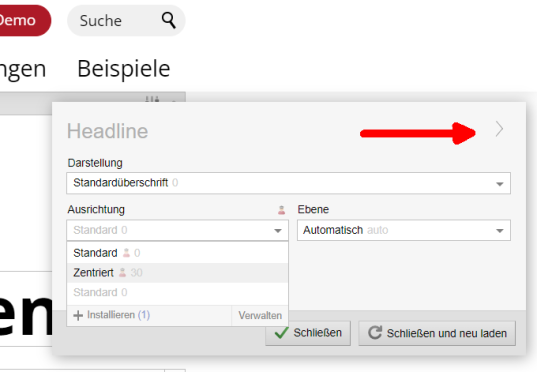This screenshot has width=537, height=372.
Task: Click the Schließen button
Action: click(308, 333)
